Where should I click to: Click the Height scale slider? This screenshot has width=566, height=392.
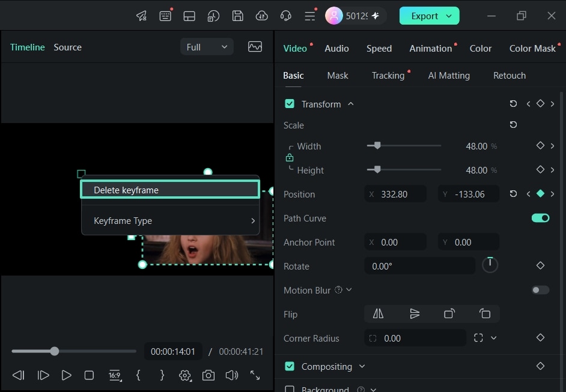pyautogui.click(x=404, y=169)
